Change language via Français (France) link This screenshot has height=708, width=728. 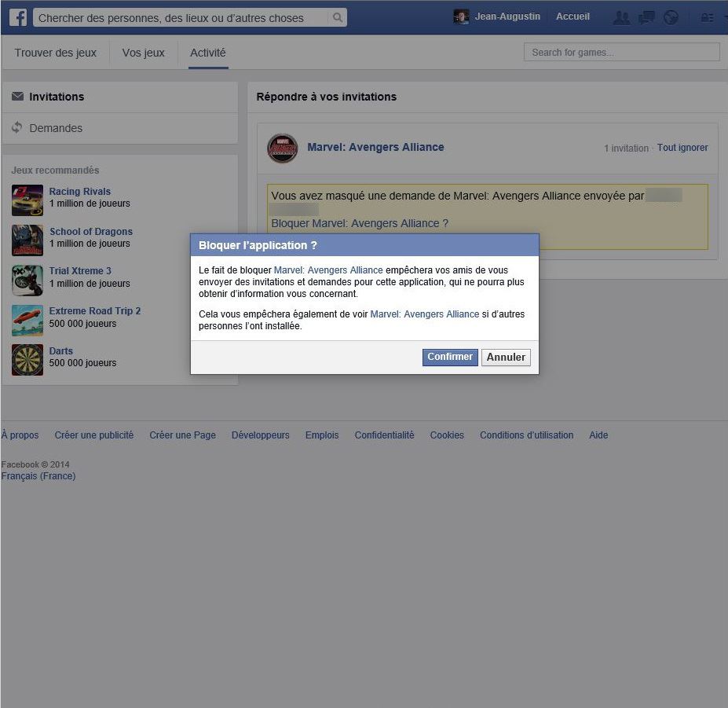38,476
